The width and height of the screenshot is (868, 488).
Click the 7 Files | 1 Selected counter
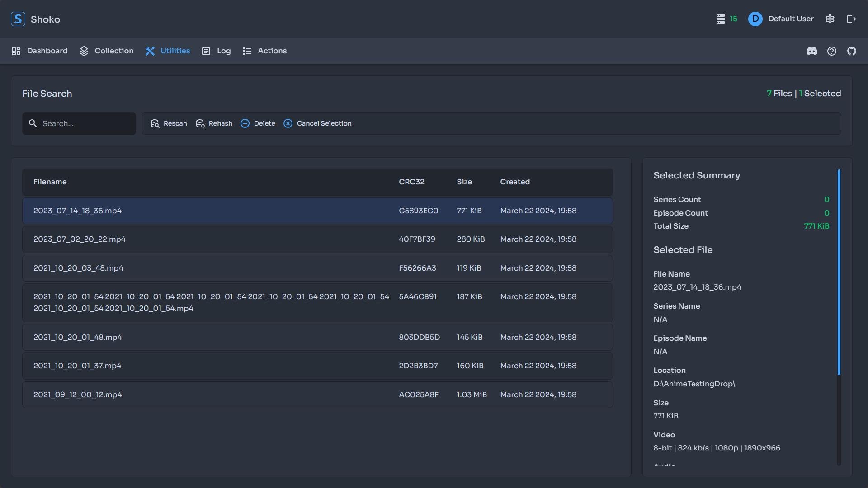tap(804, 94)
